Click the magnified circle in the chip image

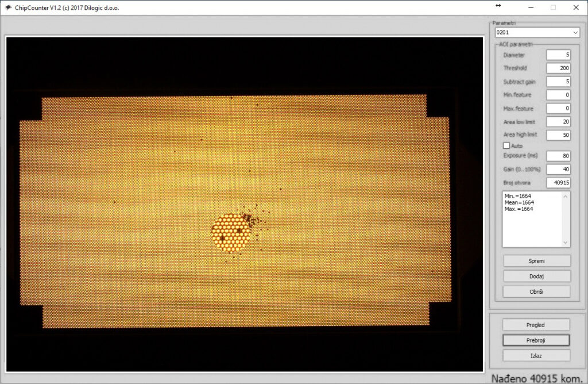pyautogui.click(x=231, y=233)
